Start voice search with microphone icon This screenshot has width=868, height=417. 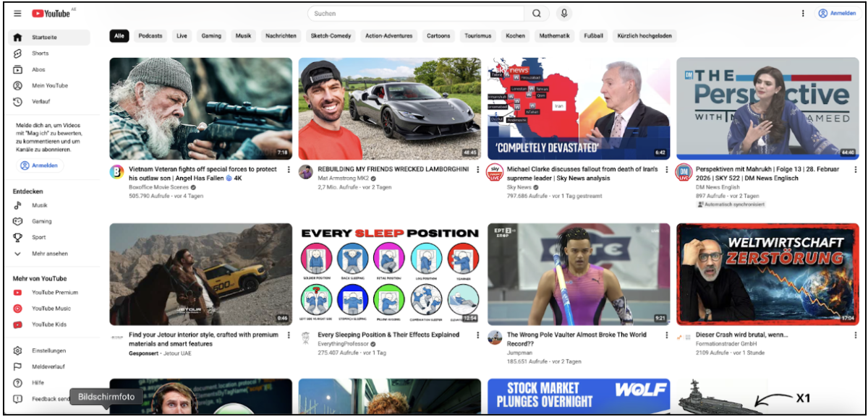[563, 13]
